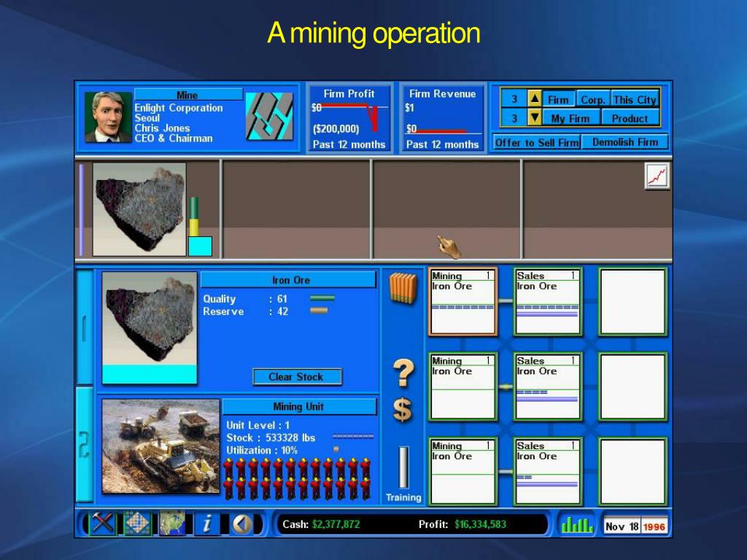Click the blue information icon
This screenshot has height=560, width=747.
pyautogui.click(x=206, y=524)
